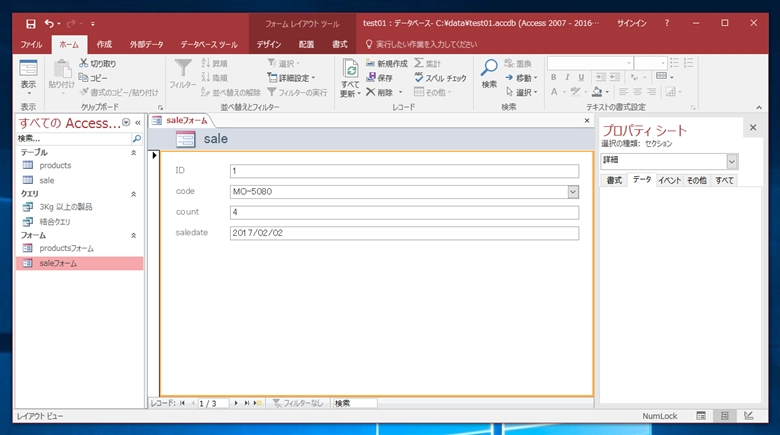Open Advanced (詳細設定) filter dropdown
780x435 pixels.
[x=291, y=78]
